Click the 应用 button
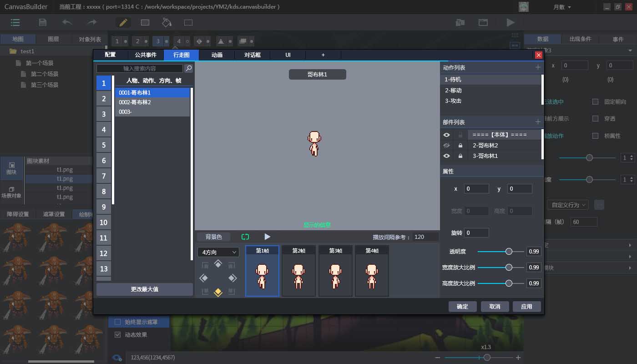The image size is (637, 364). pos(526,307)
